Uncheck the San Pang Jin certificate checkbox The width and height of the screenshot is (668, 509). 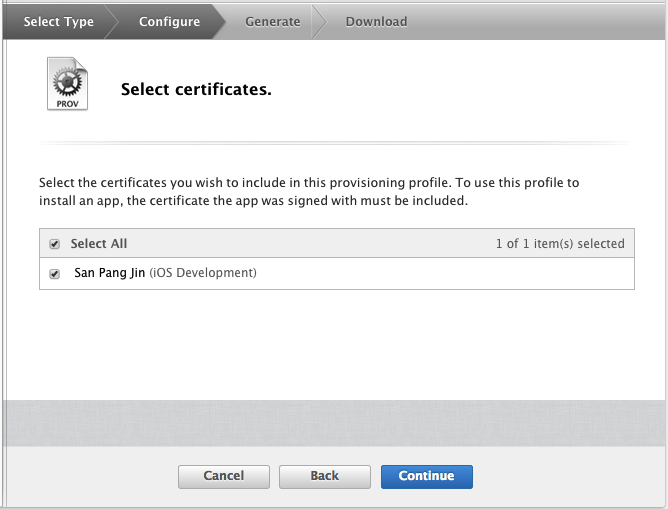(x=55, y=274)
